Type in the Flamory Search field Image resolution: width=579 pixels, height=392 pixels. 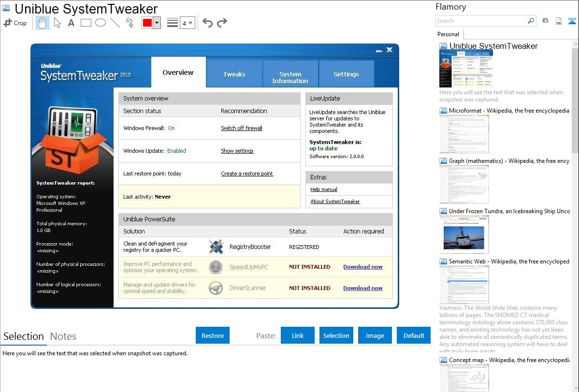(481, 21)
